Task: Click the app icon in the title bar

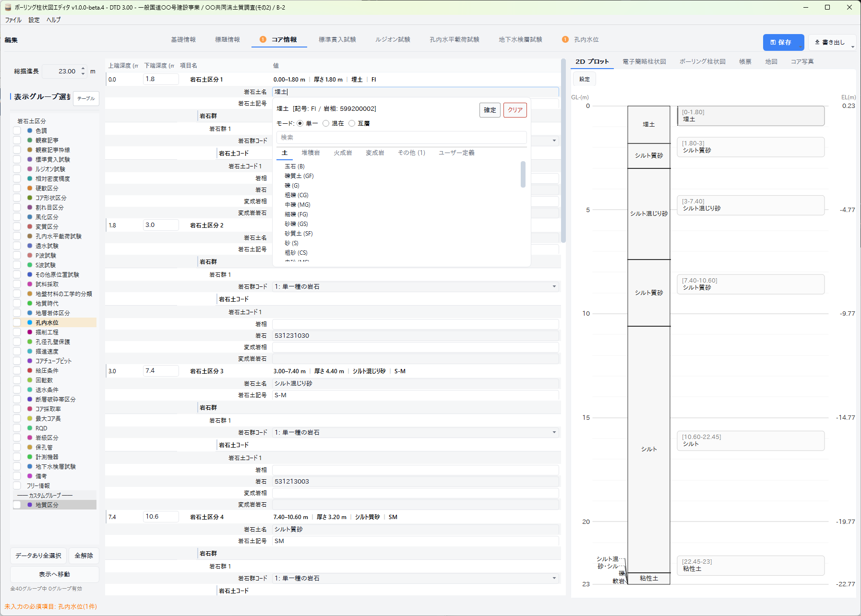Action: (x=8, y=7)
